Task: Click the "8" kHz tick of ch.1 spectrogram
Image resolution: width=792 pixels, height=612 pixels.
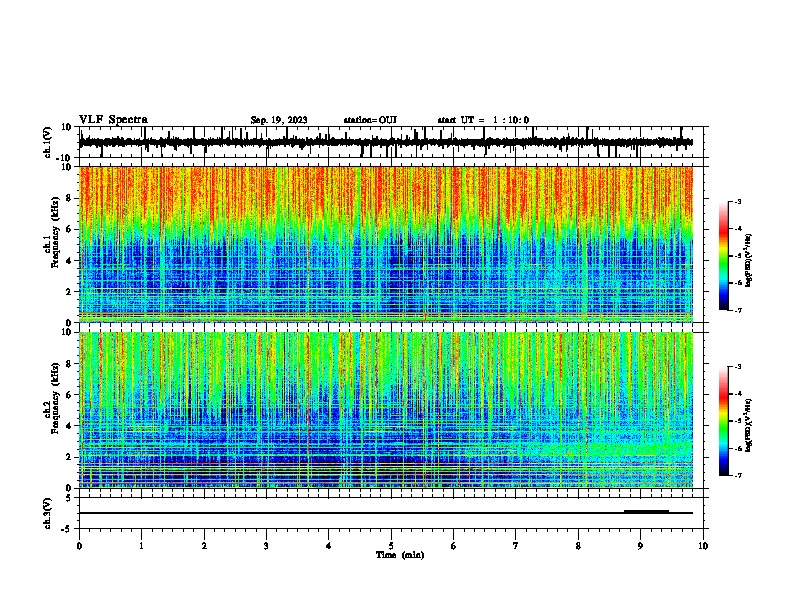Action: 70,198
